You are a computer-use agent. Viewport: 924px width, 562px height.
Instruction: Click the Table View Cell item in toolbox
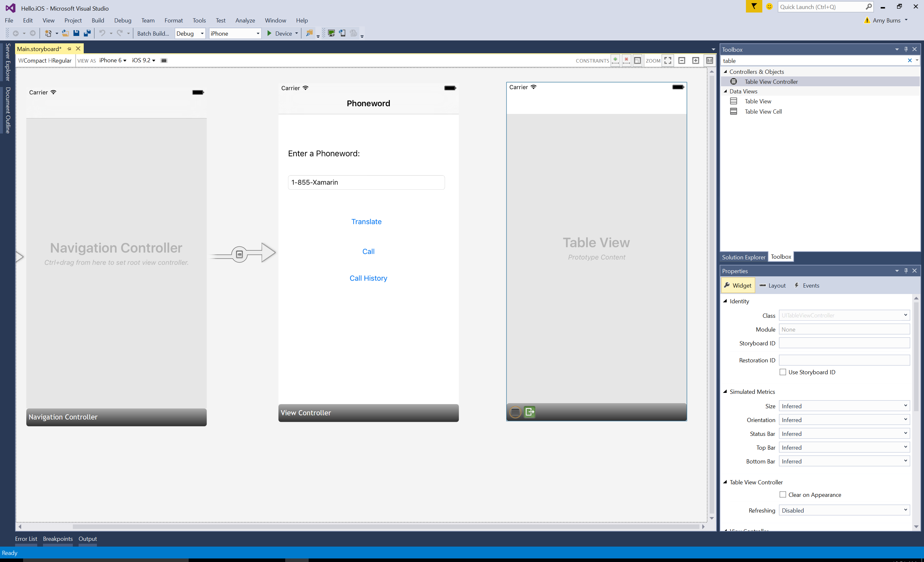click(x=763, y=111)
